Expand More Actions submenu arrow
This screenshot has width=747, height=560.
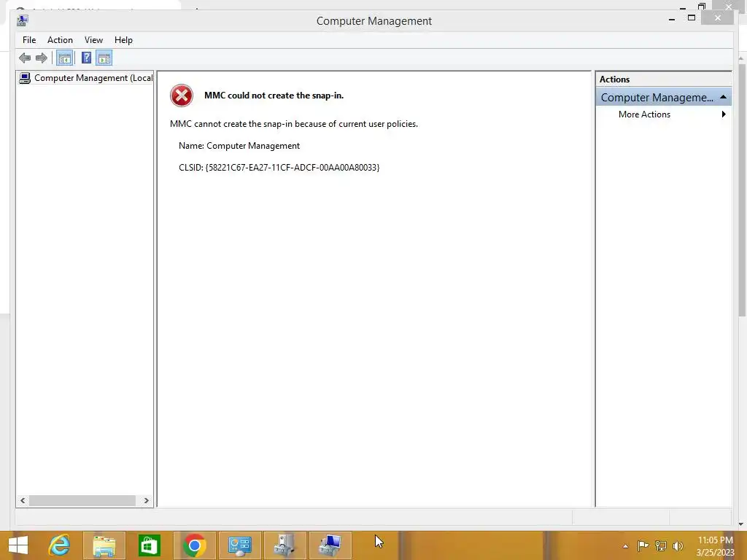[x=724, y=114]
